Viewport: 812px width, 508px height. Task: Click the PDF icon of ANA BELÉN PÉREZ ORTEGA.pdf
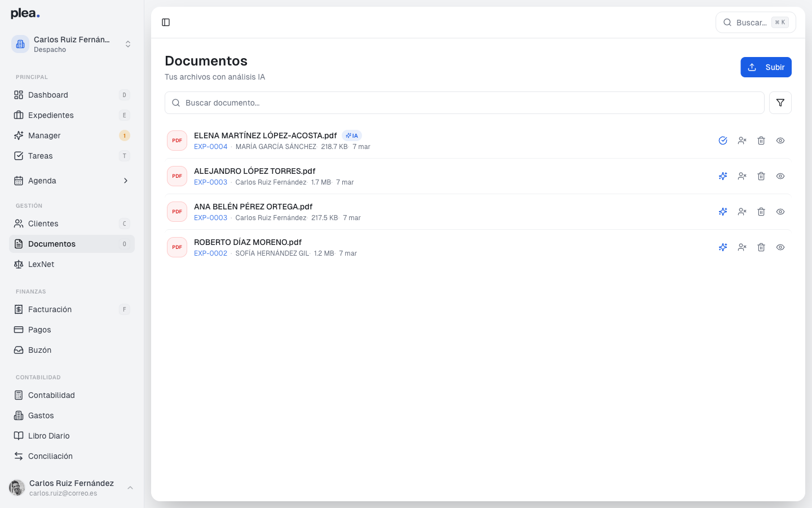[x=177, y=212]
